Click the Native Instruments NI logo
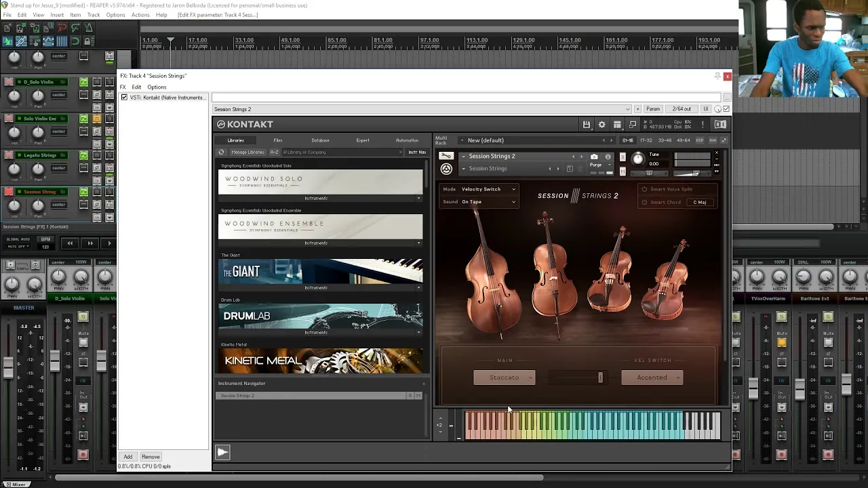The width and height of the screenshot is (868, 488). 720,125
